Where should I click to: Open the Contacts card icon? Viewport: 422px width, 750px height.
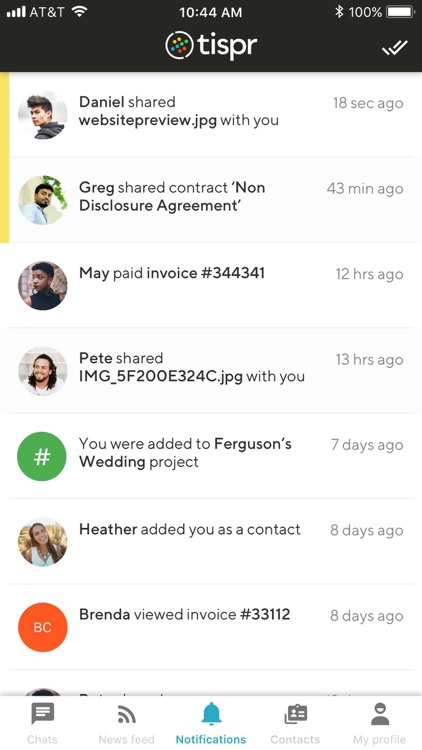pyautogui.click(x=295, y=715)
